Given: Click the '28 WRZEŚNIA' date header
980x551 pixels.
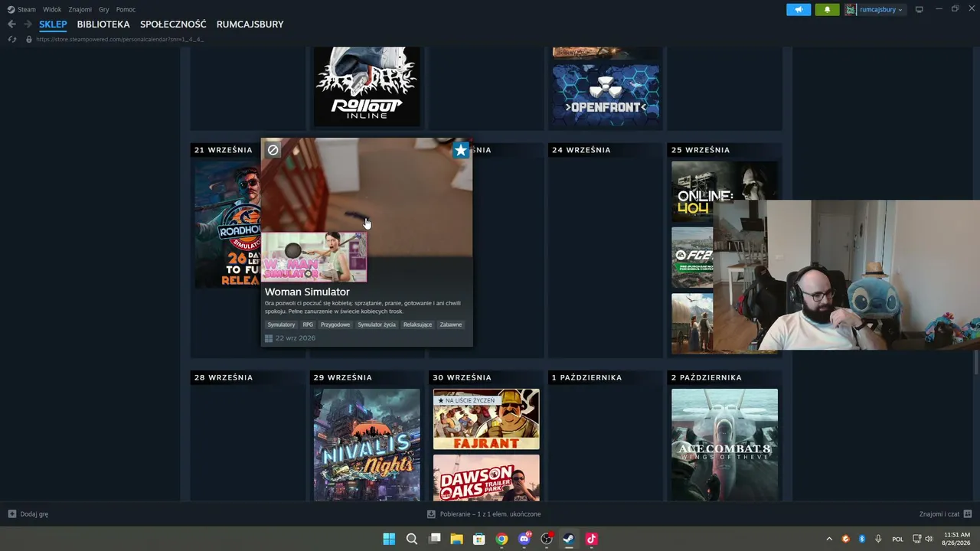Looking at the screenshot, I should 224,377.
